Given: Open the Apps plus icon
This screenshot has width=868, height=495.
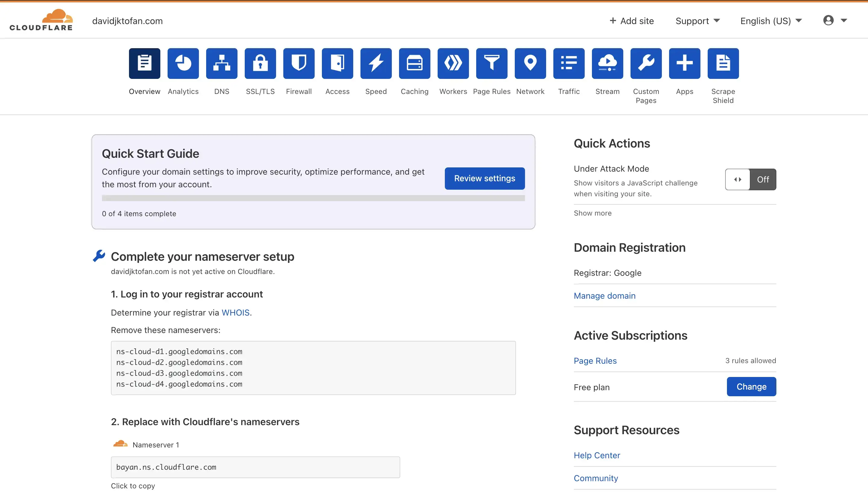Looking at the screenshot, I should click(x=684, y=64).
